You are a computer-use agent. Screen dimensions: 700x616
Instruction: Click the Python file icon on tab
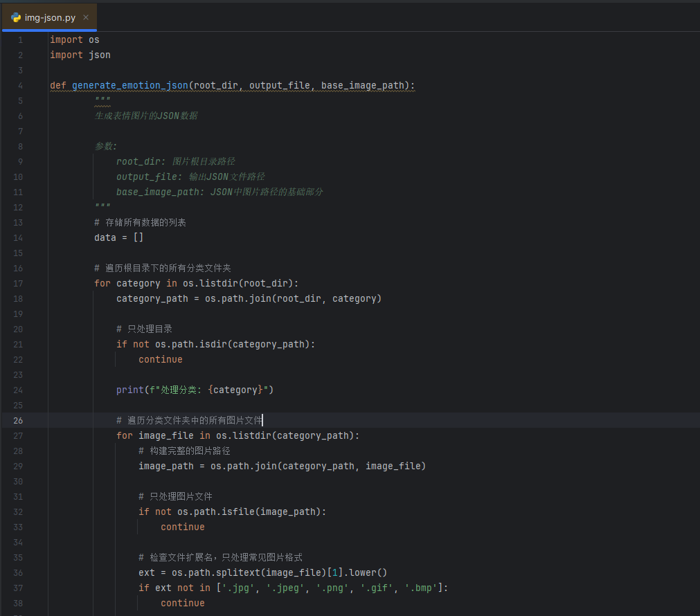pyautogui.click(x=16, y=17)
